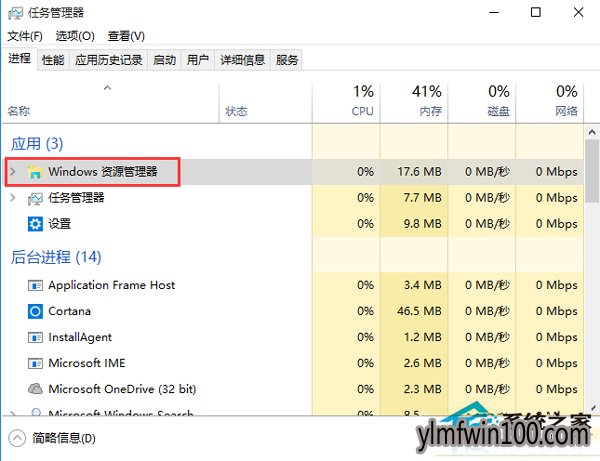Screen dimensions: 600x461
Task: Minimize the Task Manager window
Action: (494, 13)
